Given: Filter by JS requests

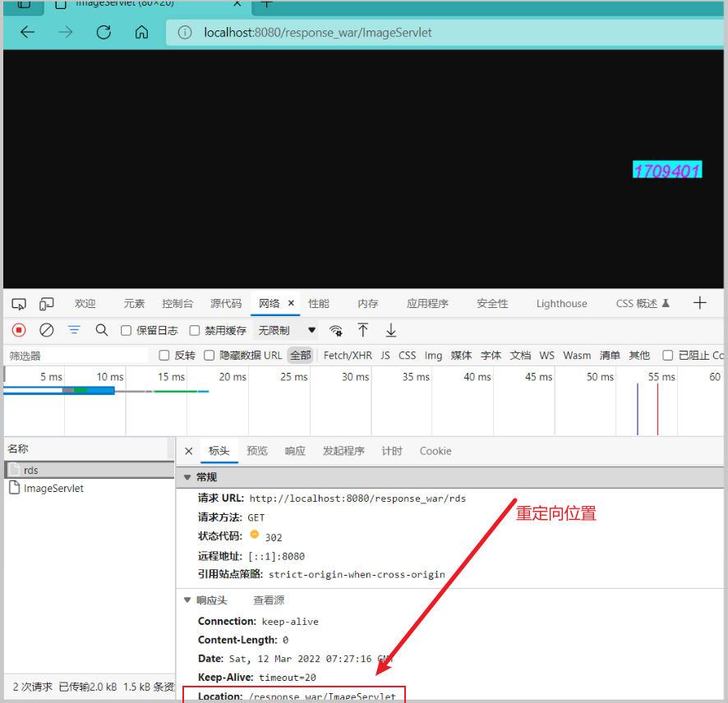Looking at the screenshot, I should [x=385, y=356].
